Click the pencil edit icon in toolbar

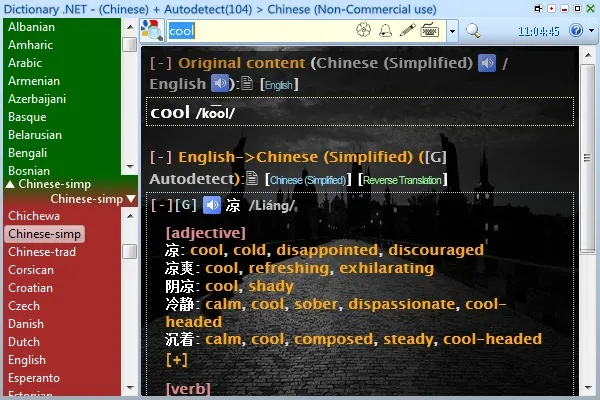tap(407, 30)
